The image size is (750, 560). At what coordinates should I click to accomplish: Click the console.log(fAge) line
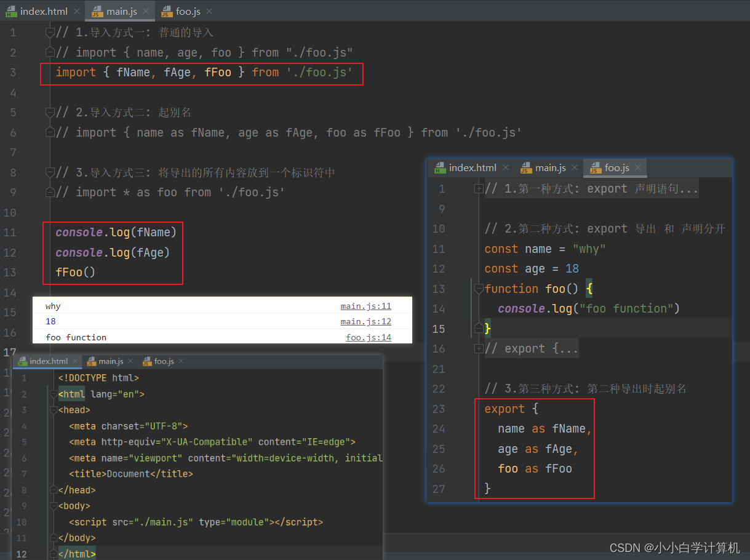click(x=113, y=253)
